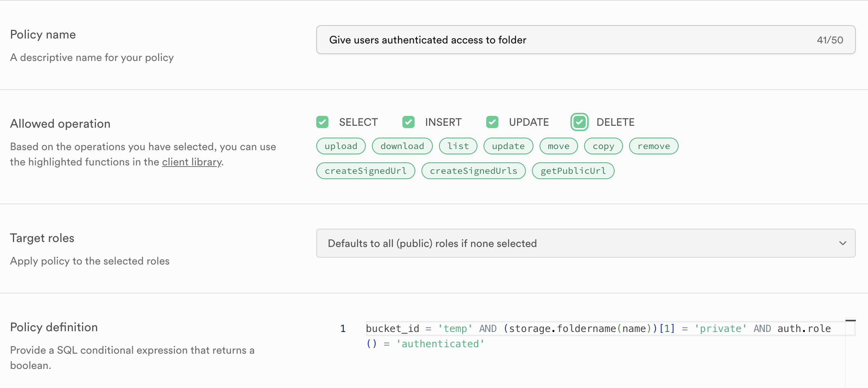Viewport: 868px width, 388px height.
Task: Click the update function tag
Action: [x=508, y=146]
